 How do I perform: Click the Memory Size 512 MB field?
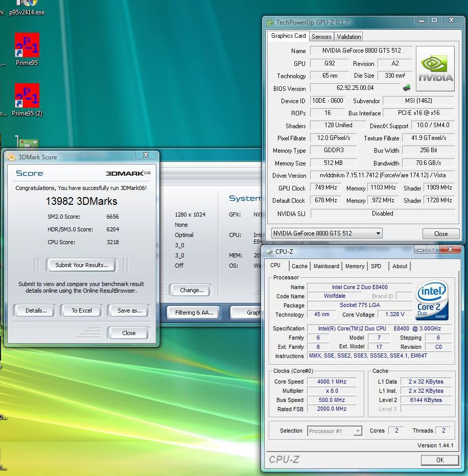point(333,163)
